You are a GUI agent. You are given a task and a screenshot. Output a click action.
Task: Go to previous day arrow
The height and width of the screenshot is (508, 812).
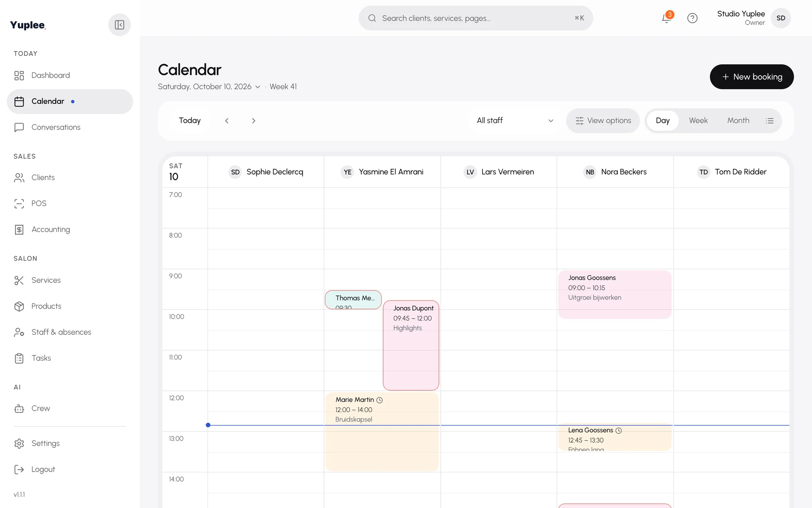pyautogui.click(x=227, y=121)
